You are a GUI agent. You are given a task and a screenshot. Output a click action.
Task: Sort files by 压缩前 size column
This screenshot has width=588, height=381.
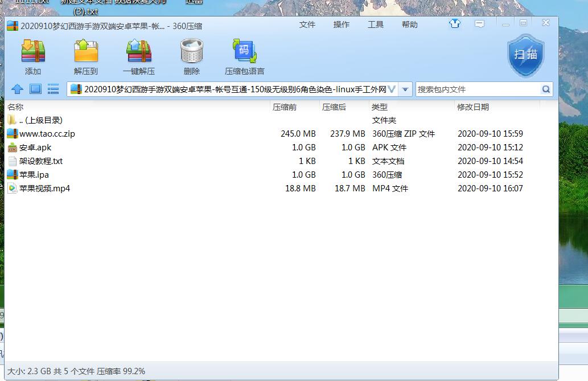(x=284, y=107)
